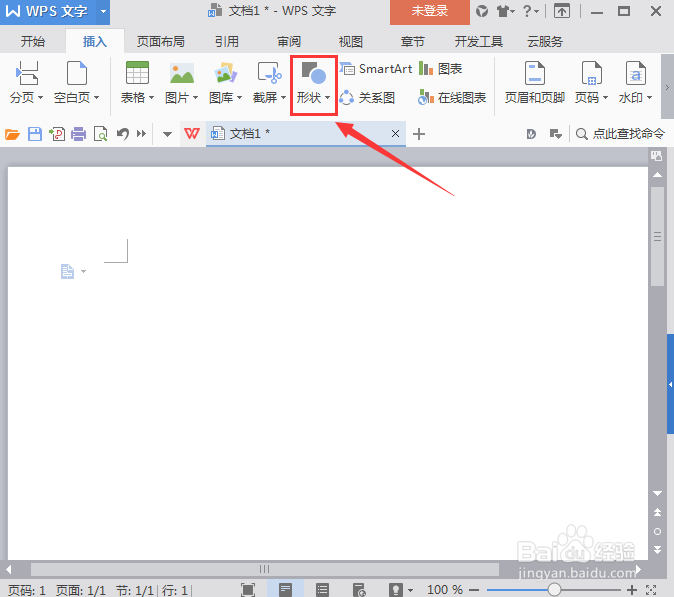Image resolution: width=674 pixels, height=597 pixels.
Task: Expand the 水印 dropdown arrow
Action: [649, 98]
